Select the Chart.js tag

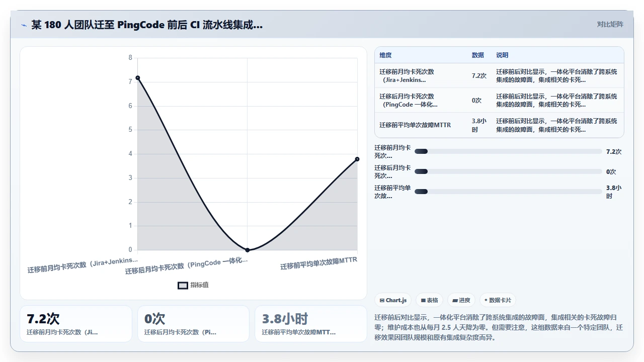pos(393,300)
